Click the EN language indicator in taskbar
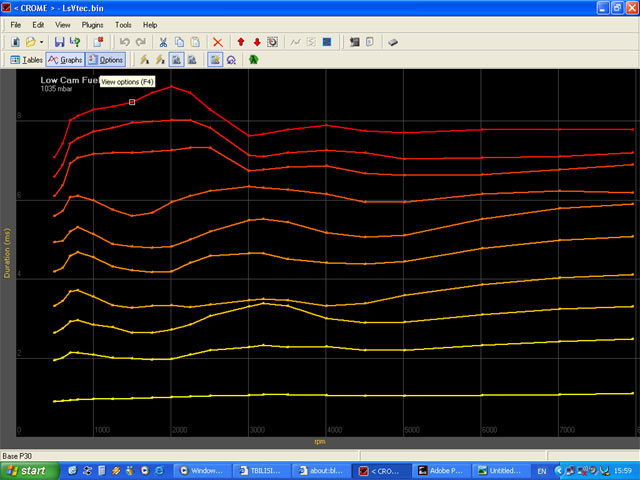640x480 pixels. (541, 470)
